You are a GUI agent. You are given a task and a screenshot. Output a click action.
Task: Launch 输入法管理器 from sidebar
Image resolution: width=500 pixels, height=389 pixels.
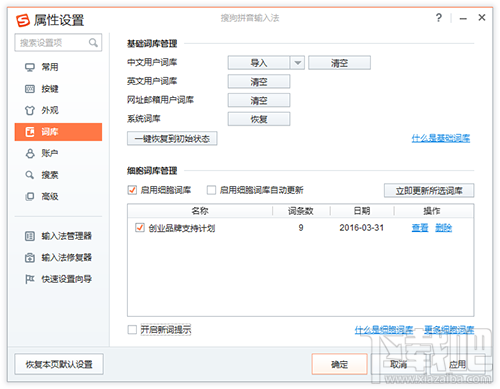(58, 236)
